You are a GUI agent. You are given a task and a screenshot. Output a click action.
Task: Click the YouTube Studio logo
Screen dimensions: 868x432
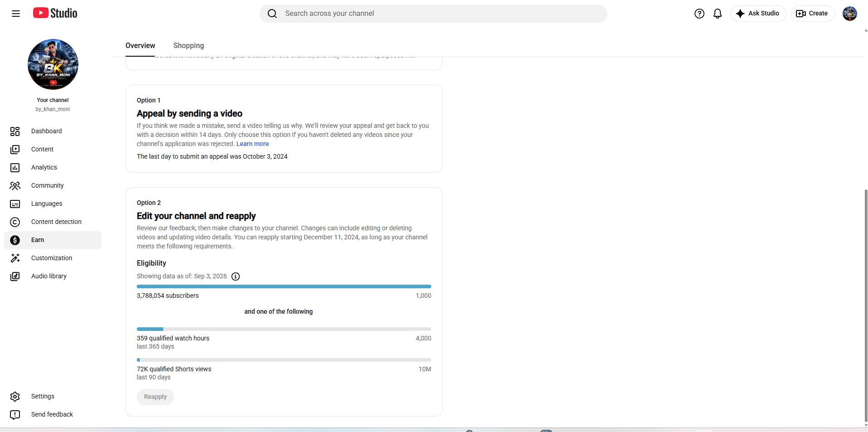coord(55,13)
